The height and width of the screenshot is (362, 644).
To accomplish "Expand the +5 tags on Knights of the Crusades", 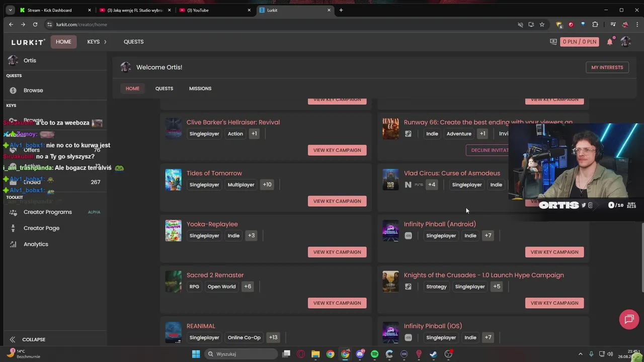I will coord(497,287).
